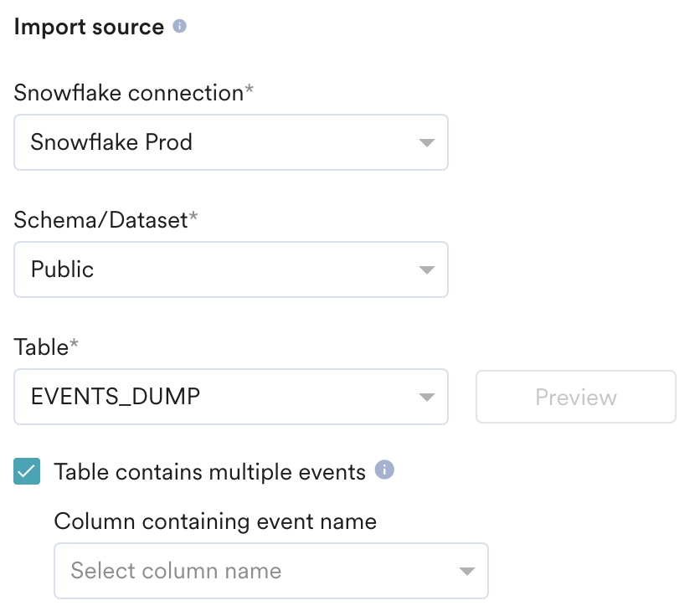Click the checkmark in the teal checkbox
700x616 pixels.
(x=27, y=472)
